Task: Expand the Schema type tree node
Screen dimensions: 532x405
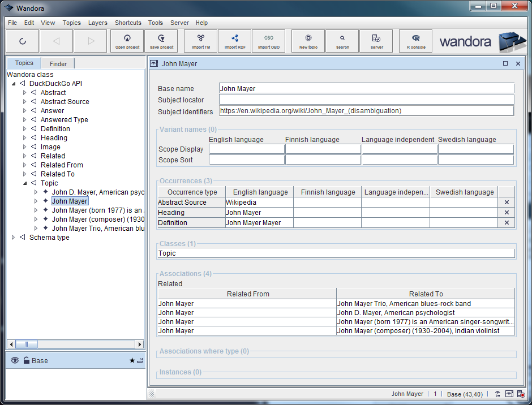Action: [14, 238]
